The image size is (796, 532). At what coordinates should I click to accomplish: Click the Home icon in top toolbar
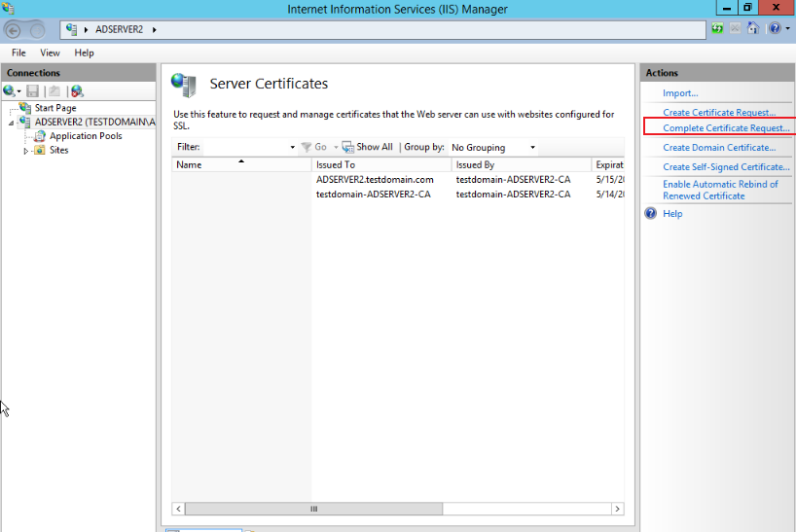[753, 28]
